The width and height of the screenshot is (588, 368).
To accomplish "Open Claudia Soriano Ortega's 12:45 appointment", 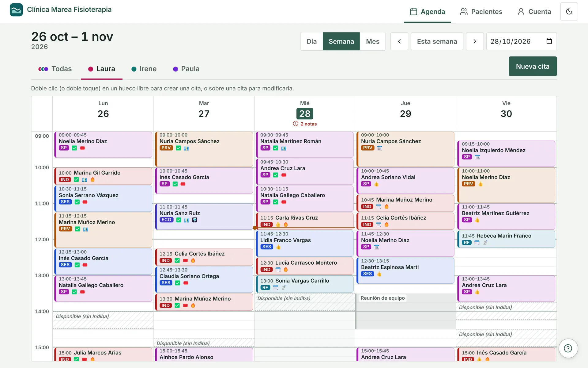I will coord(204,280).
